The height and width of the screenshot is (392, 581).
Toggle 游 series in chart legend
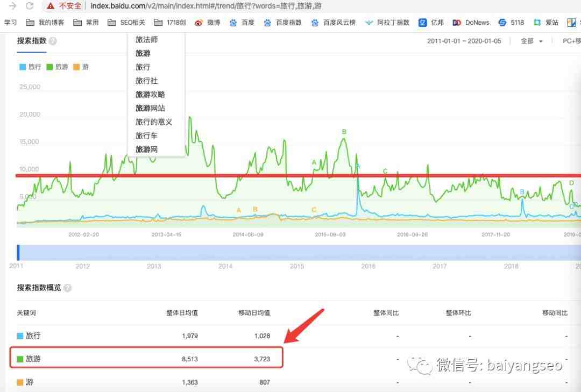(81, 67)
